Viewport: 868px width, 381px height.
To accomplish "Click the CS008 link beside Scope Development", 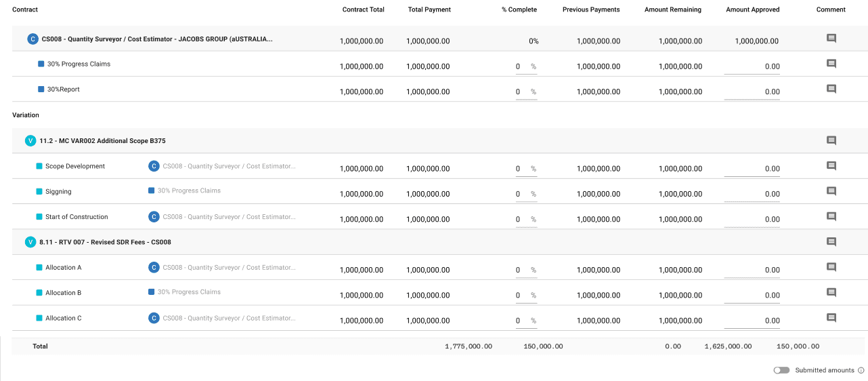I will click(229, 166).
